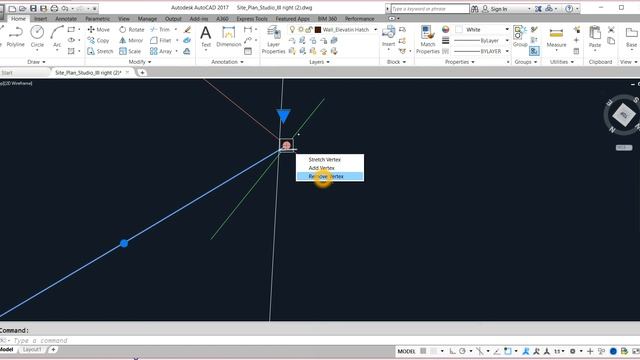The width and height of the screenshot is (640, 360).
Task: Activate the Trim command
Action: [x=160, y=29]
